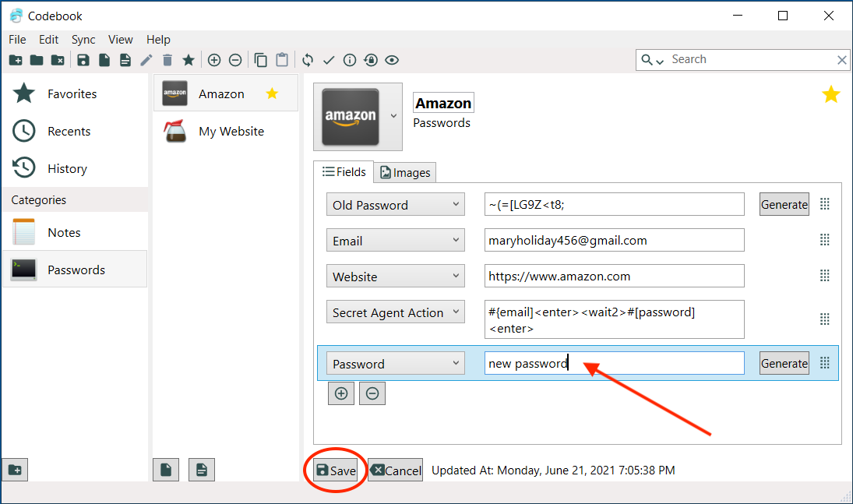The width and height of the screenshot is (853, 504).
Task: Open the Password label dropdown
Action: coord(396,364)
